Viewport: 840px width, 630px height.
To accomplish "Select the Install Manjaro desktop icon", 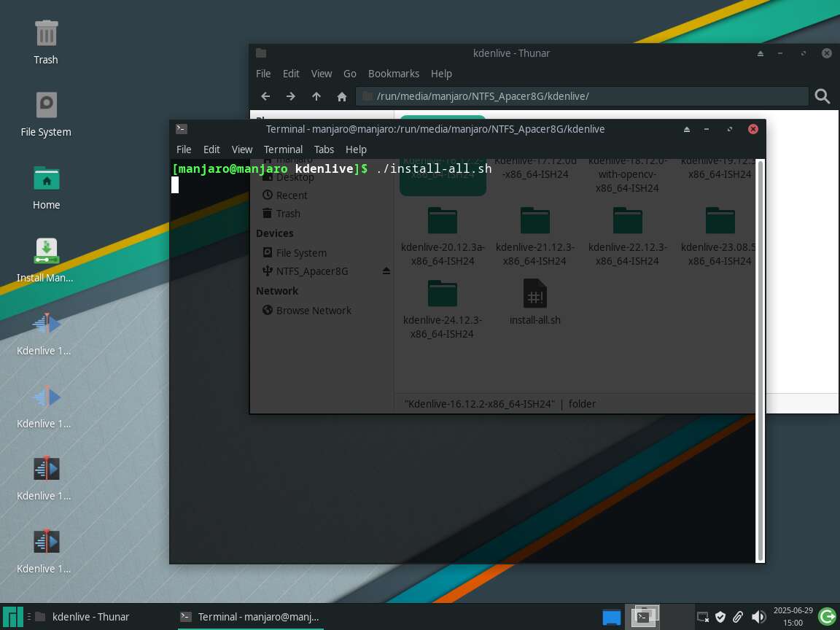I will pyautogui.click(x=46, y=259).
